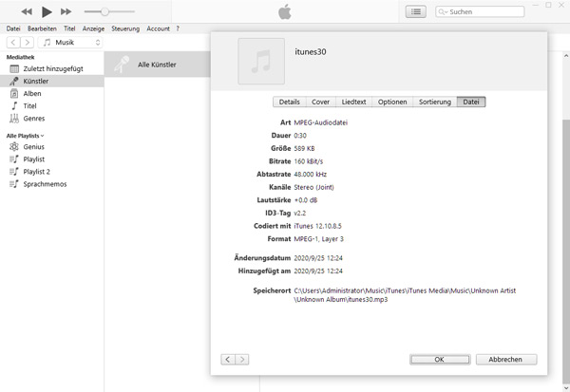The width and height of the screenshot is (570, 392).
Task: Switch to the Liedtext tab
Action: 353,103
